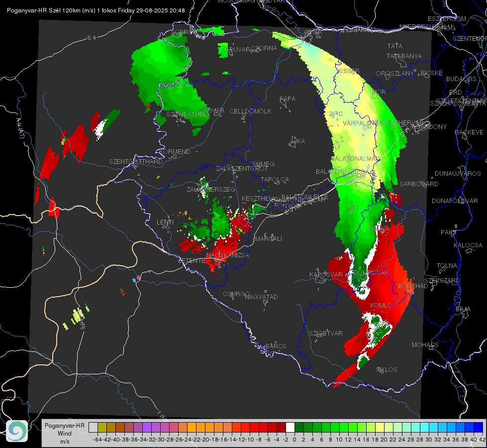
Task: Click the swirl logo icon beside the legend
Action: click(17, 431)
